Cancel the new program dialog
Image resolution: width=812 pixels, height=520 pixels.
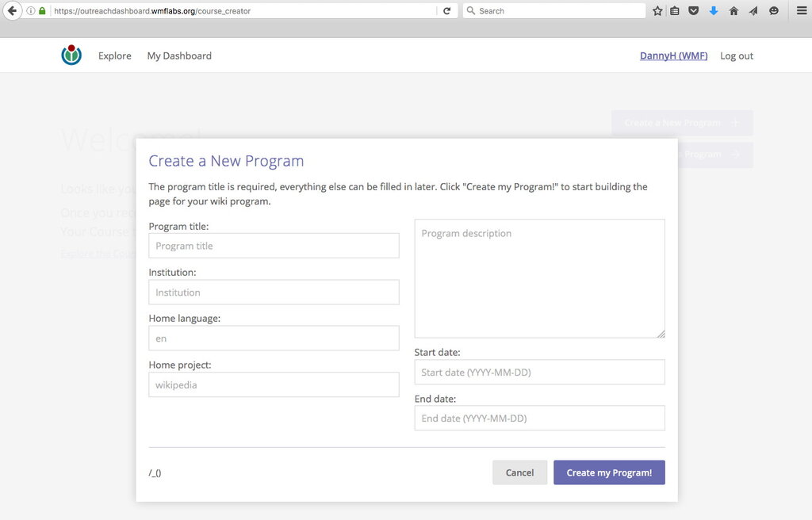pyautogui.click(x=519, y=472)
